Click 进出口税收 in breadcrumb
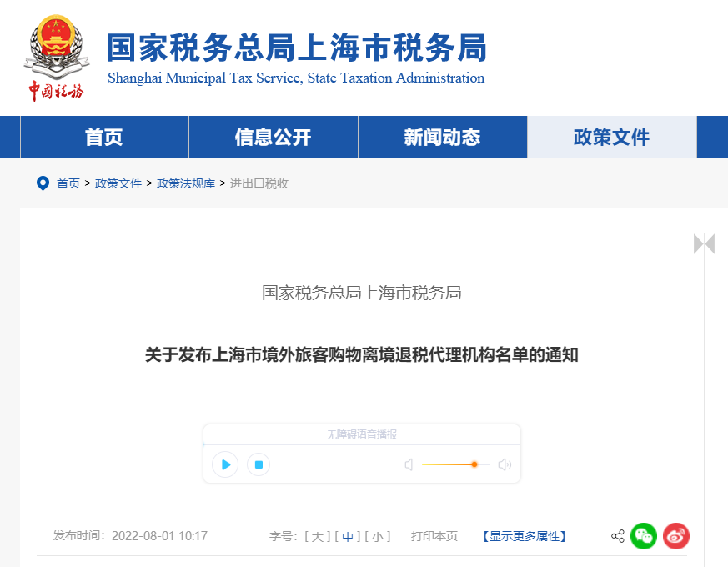 click(259, 183)
